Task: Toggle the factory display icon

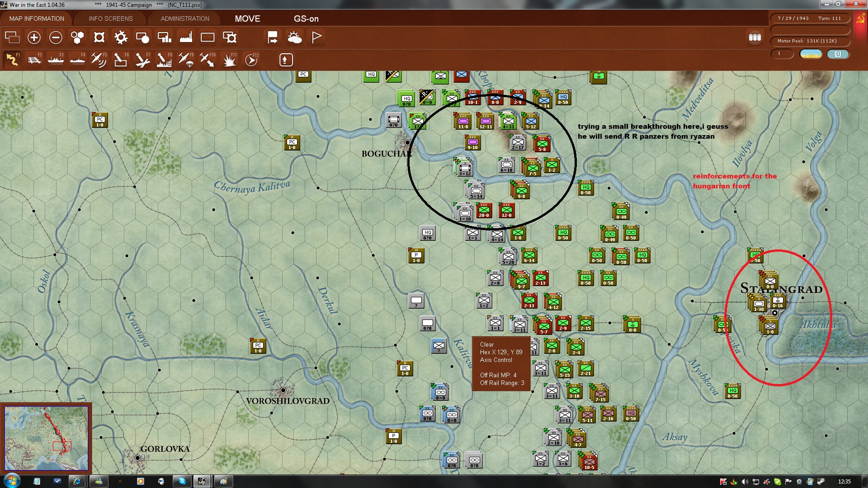Action: (186, 37)
